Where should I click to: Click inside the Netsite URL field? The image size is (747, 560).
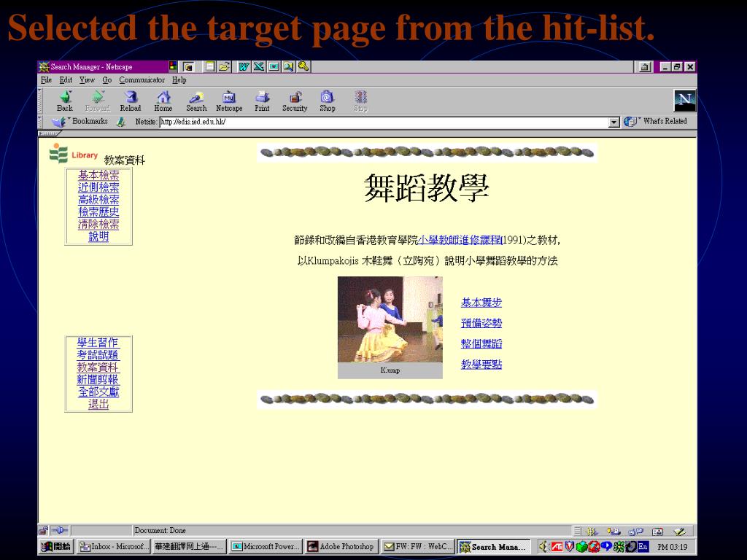[384, 122]
